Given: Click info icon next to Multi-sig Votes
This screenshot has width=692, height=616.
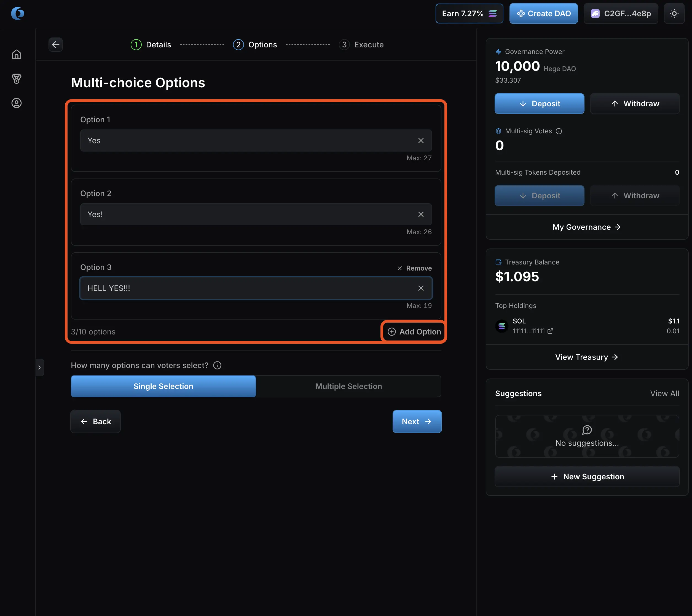Looking at the screenshot, I should 559,131.
